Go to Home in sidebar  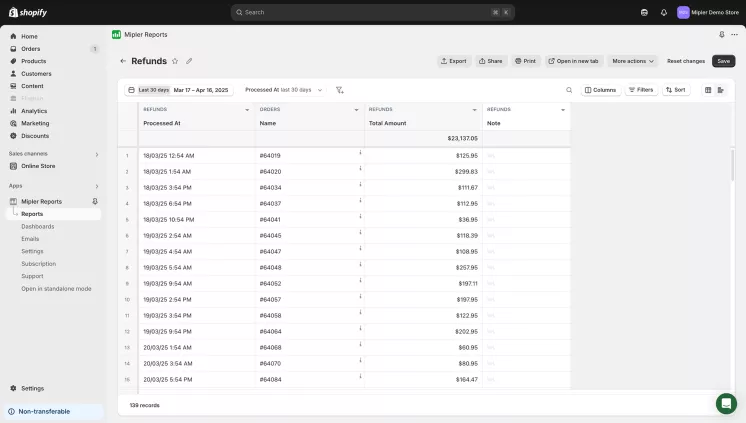pyautogui.click(x=29, y=36)
